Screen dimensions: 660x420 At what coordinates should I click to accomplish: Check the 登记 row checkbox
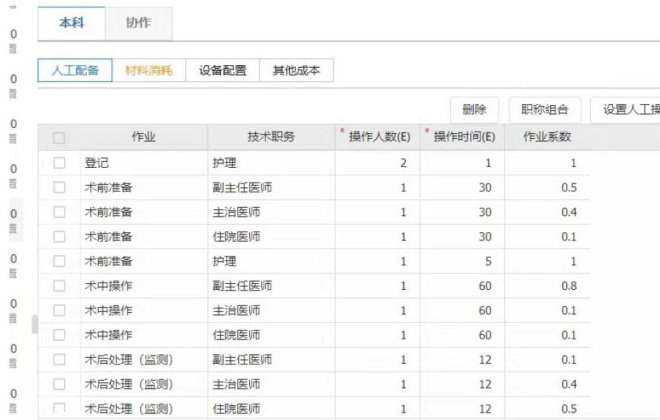(59, 162)
